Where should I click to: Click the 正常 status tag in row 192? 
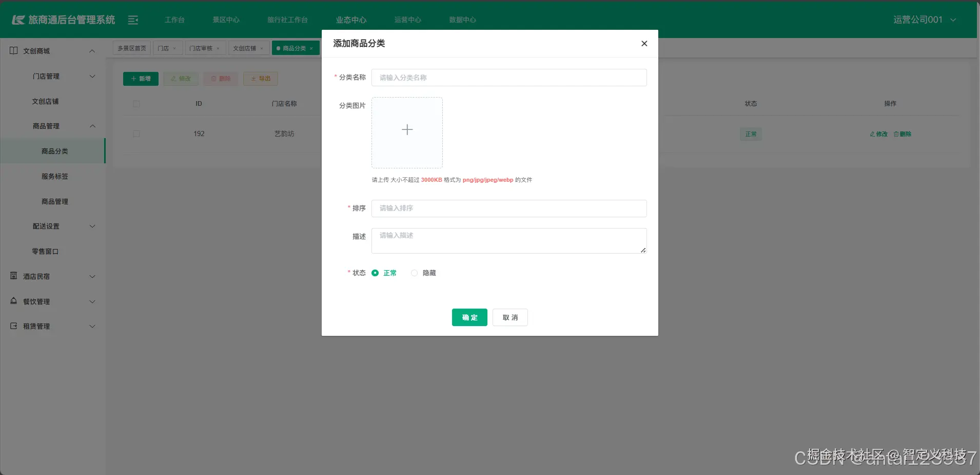tap(751, 134)
